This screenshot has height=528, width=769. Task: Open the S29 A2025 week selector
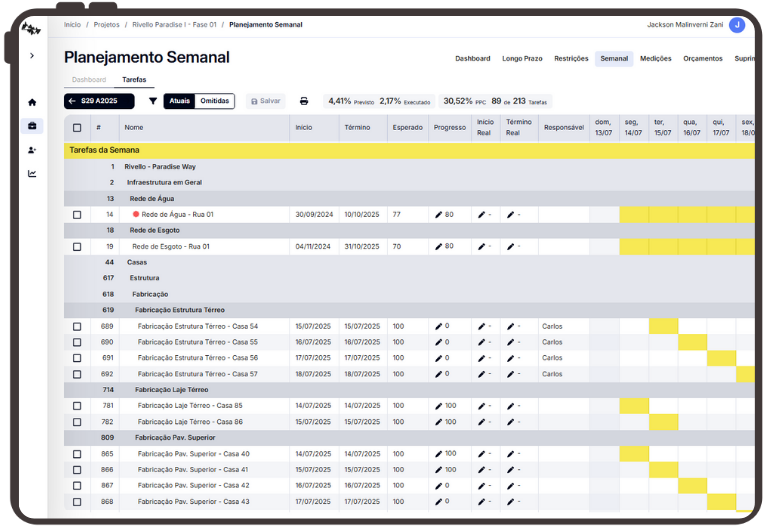tap(99, 101)
